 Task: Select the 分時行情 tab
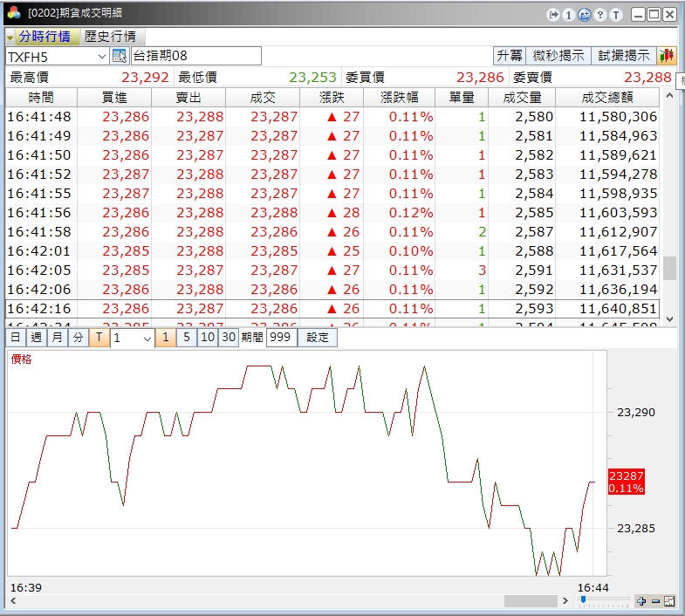[45, 37]
